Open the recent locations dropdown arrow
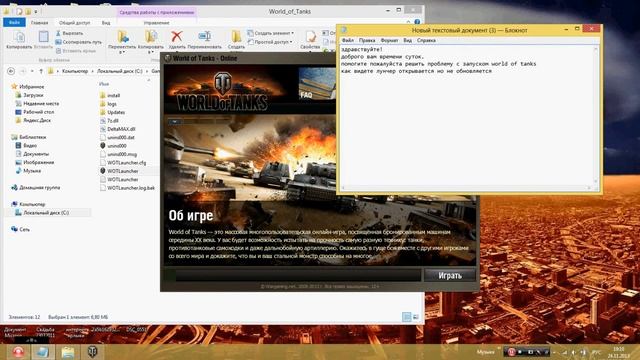The image size is (640, 360). tap(32, 71)
